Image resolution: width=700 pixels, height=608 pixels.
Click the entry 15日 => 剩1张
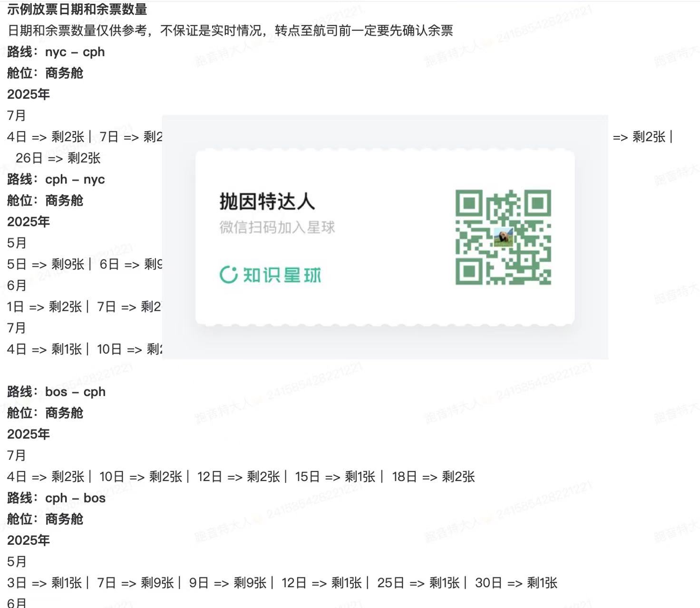[335, 477]
